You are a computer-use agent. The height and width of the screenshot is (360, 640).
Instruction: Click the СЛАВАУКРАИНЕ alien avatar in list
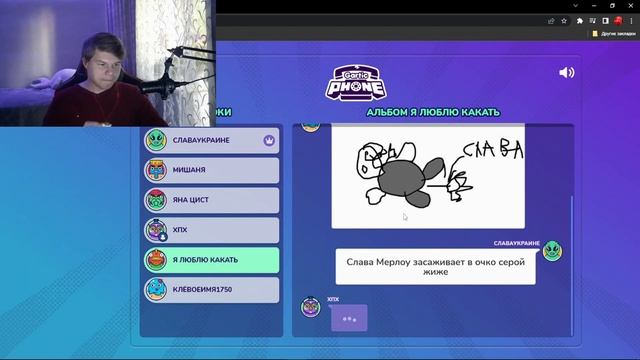[x=156, y=140]
